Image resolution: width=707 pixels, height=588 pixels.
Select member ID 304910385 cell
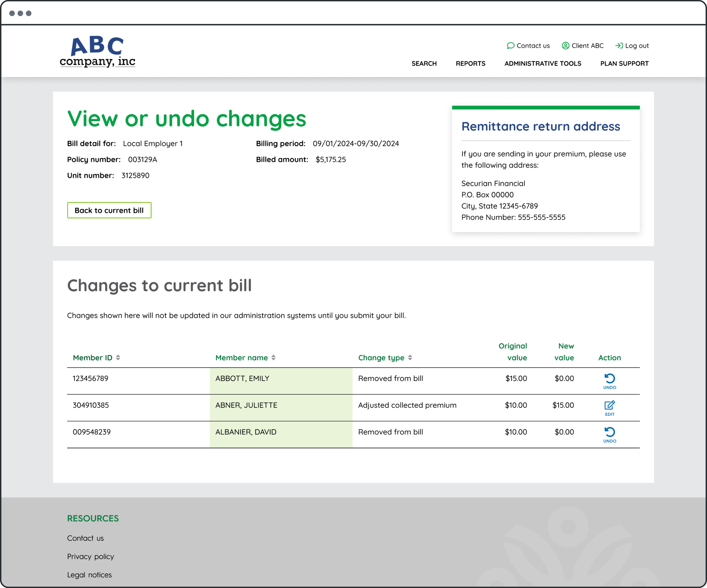click(x=91, y=405)
